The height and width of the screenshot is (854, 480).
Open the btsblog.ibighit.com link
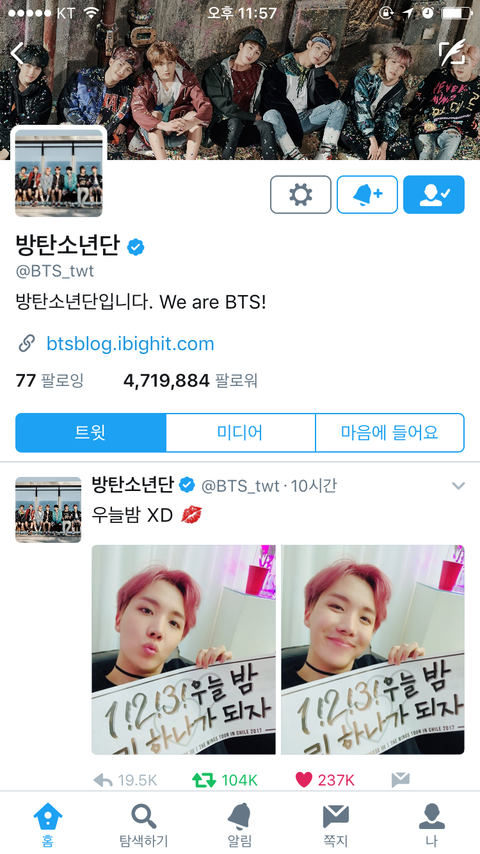130,344
